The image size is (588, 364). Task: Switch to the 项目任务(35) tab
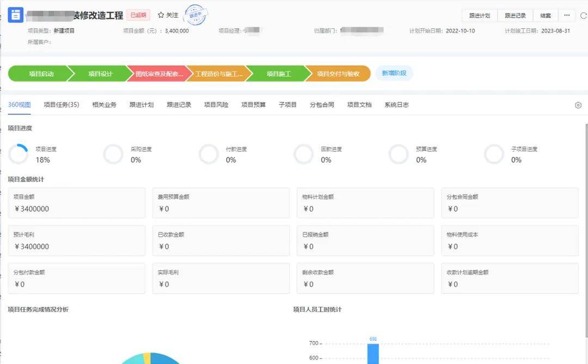[x=61, y=105]
